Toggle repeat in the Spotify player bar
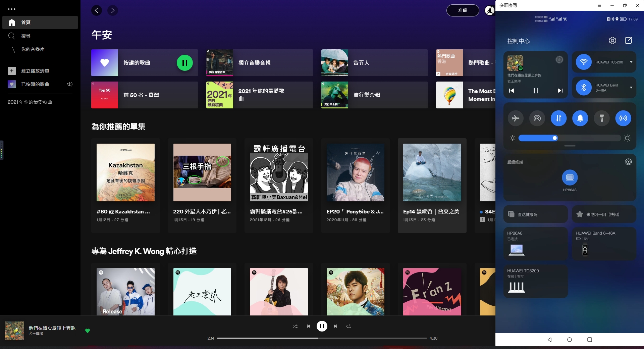The height and width of the screenshot is (349, 644). pyautogui.click(x=349, y=326)
